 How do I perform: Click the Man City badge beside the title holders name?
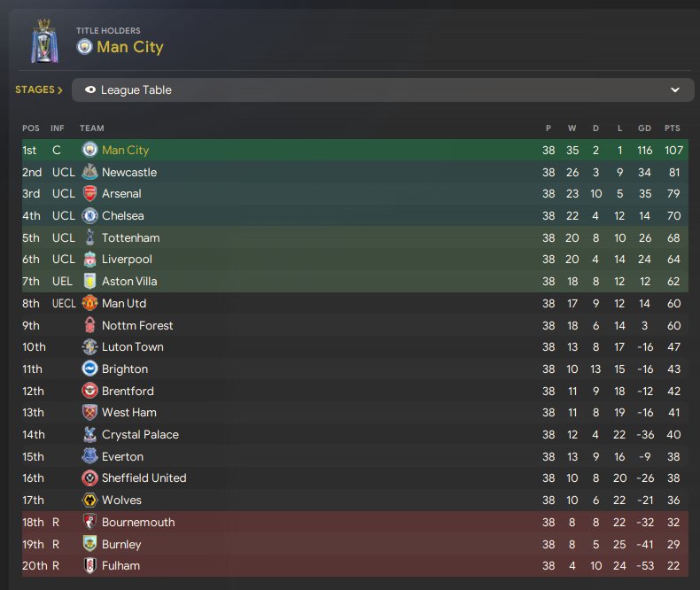pyautogui.click(x=84, y=47)
